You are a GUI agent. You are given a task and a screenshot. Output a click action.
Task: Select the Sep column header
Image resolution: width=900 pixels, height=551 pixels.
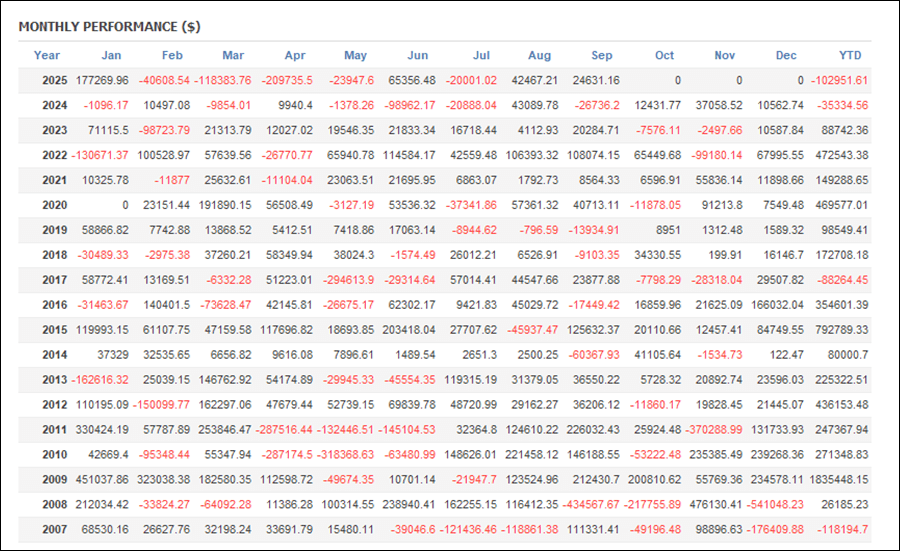tap(602, 56)
